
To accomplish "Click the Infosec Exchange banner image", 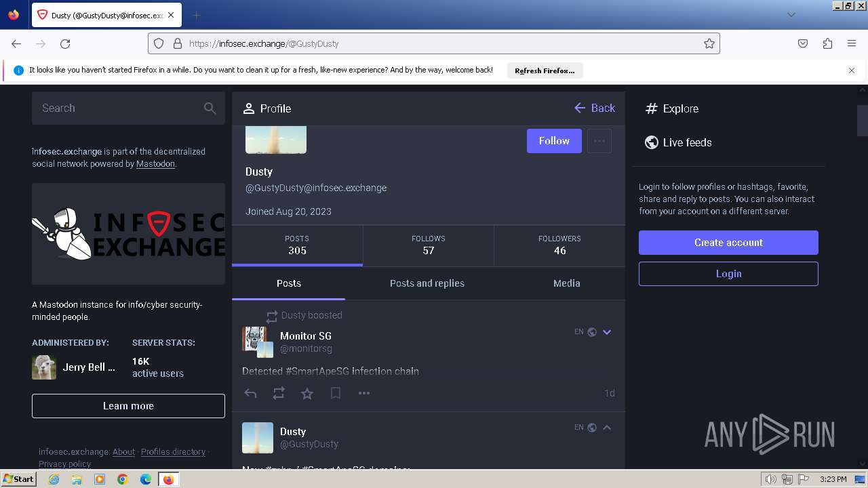I will click(128, 234).
